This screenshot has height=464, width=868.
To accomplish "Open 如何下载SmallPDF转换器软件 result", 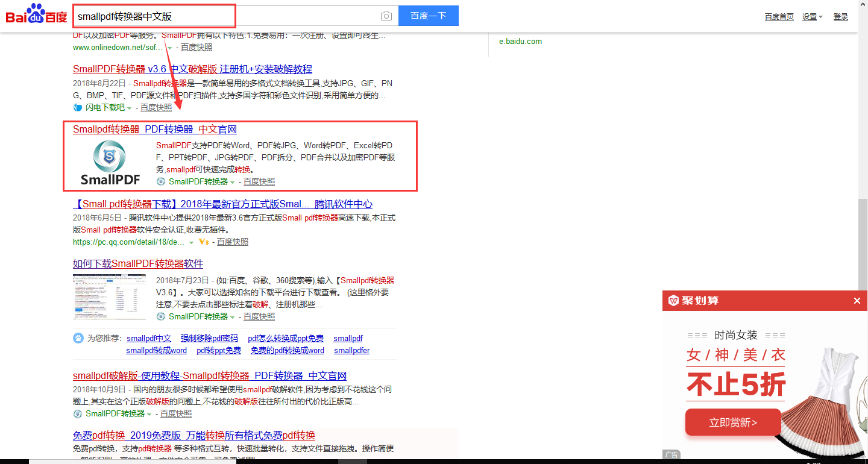I will 138,264.
